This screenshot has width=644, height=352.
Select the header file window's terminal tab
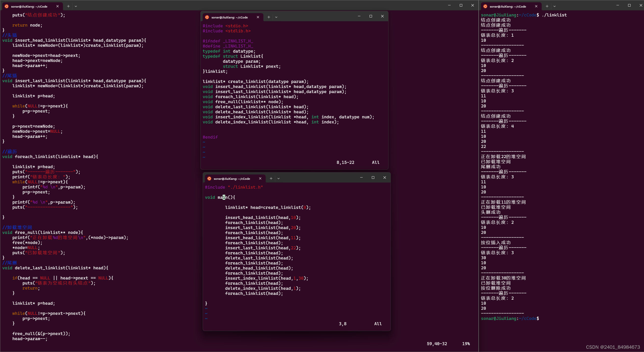pyautogui.click(x=229, y=17)
